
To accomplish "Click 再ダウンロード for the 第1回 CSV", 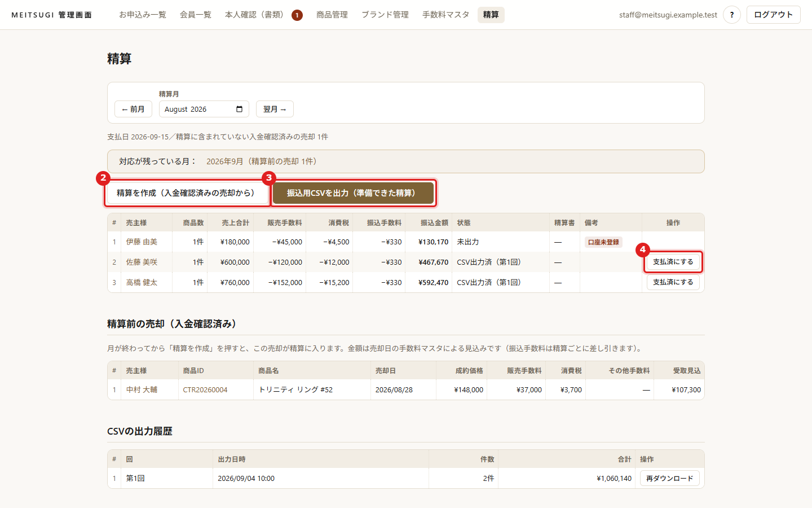I will [669, 478].
